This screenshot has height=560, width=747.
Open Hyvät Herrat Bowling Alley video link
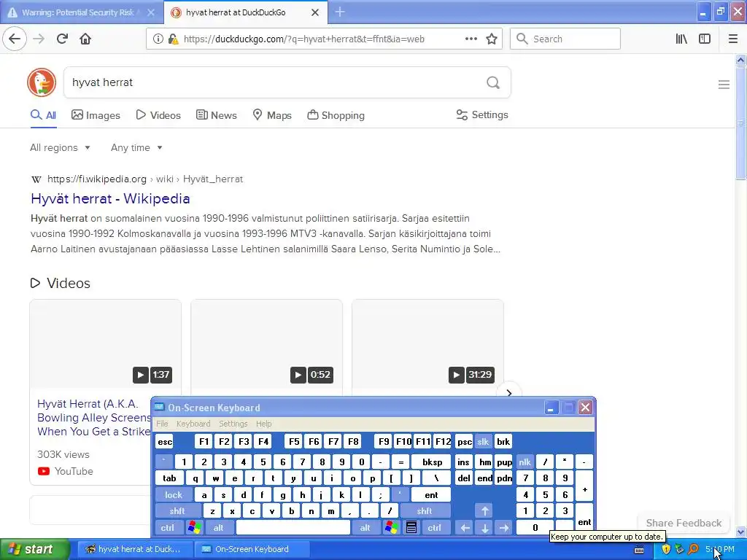(94, 418)
